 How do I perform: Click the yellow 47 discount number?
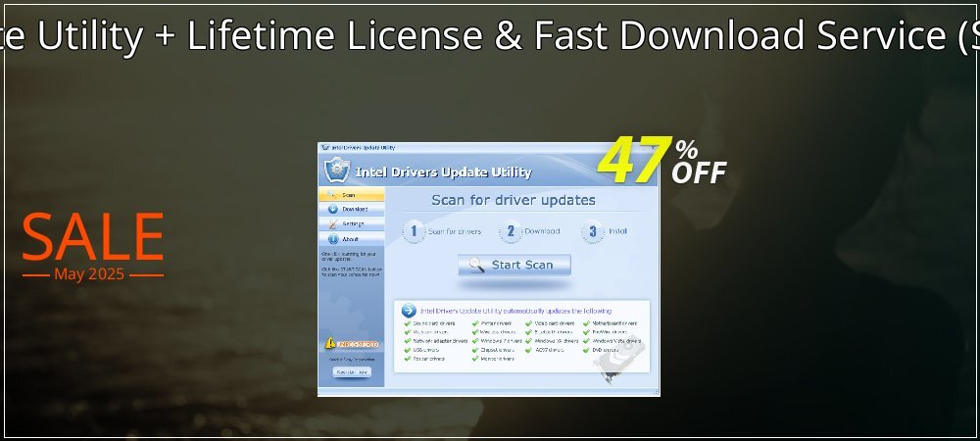[x=636, y=160]
